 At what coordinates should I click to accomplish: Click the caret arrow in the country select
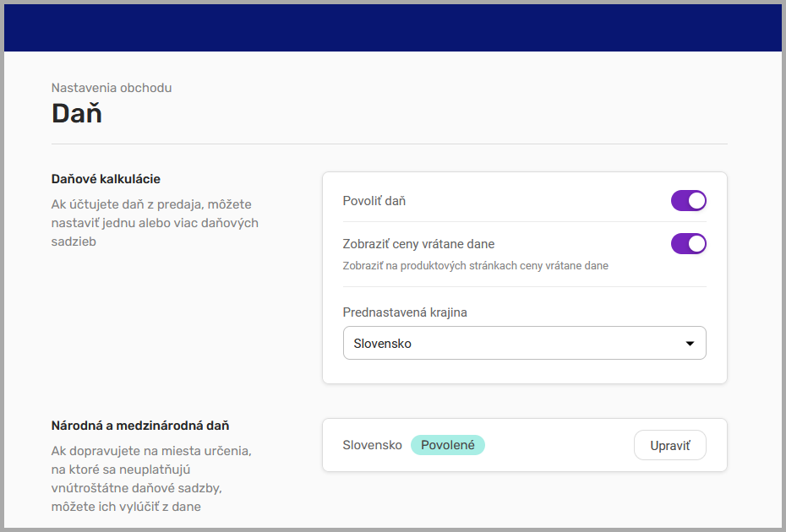[690, 344]
